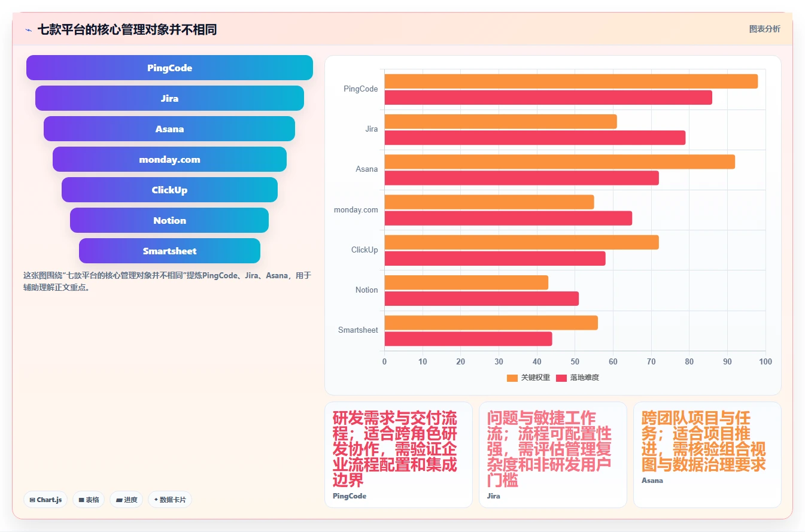Click the PingCode y-axis label

point(360,89)
